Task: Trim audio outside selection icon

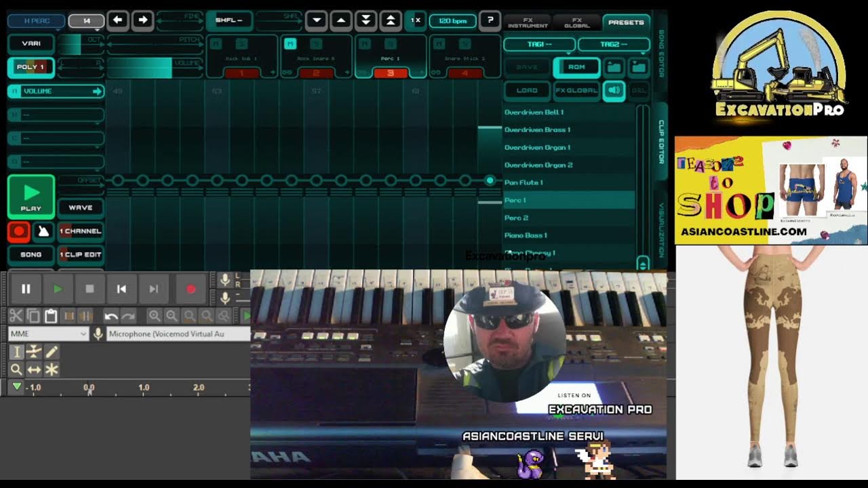Action: point(68,316)
